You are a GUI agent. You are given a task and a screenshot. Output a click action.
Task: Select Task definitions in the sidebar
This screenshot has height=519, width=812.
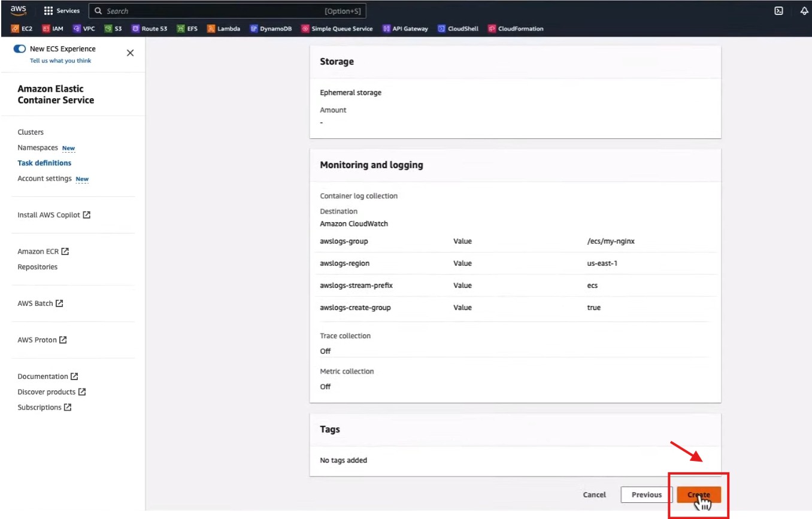point(44,163)
